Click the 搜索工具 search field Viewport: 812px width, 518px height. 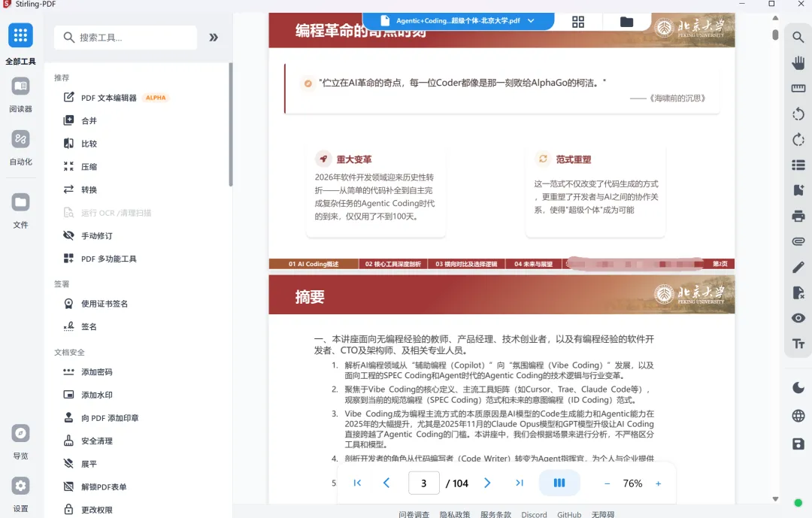pyautogui.click(x=126, y=38)
